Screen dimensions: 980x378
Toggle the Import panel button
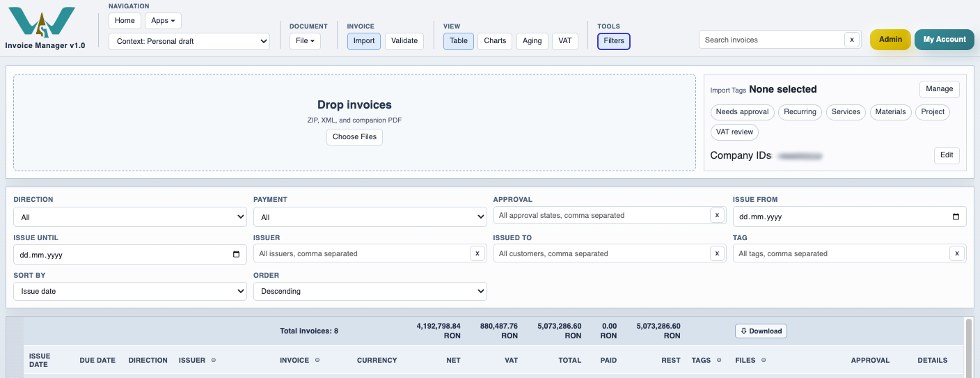pos(364,41)
